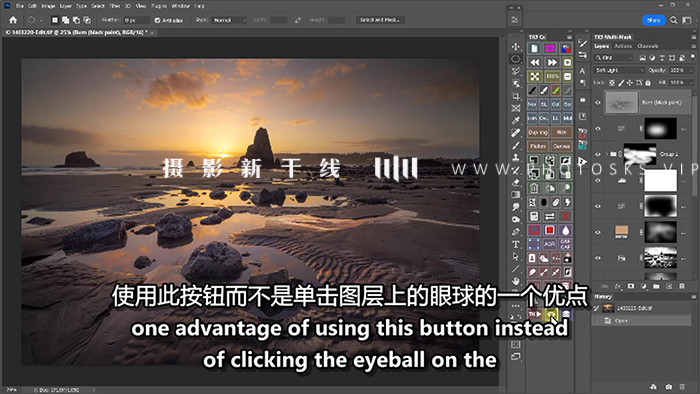The width and height of the screenshot is (700, 394).
Task: Toggle visibility of elliptical-mask adjustment layer
Action: click(598, 129)
